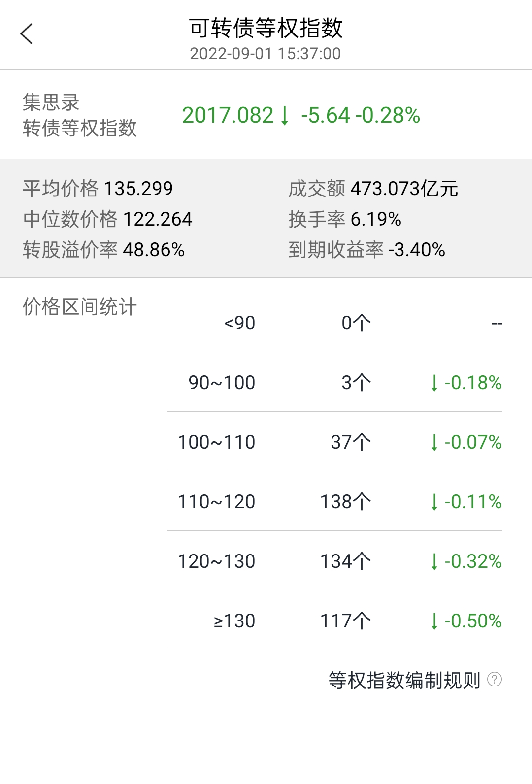The width and height of the screenshot is (532, 784).
Task: Tap the index value 2017.082
Action: click(228, 116)
